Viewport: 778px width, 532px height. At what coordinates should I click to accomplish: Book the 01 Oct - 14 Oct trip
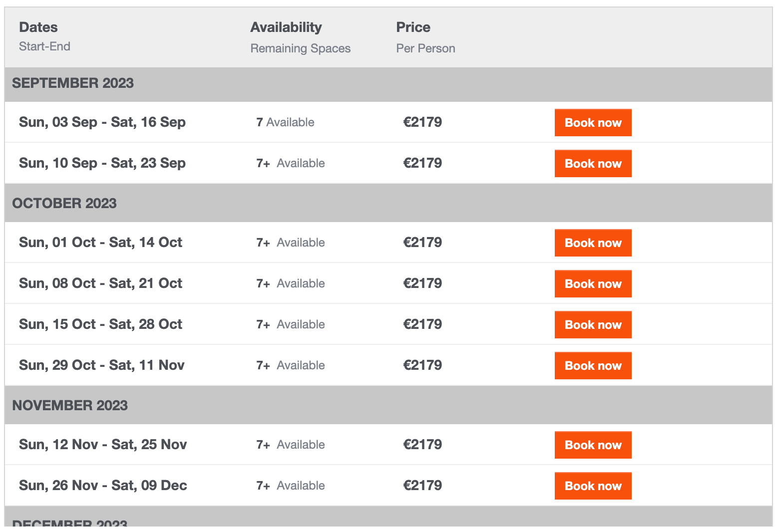click(593, 243)
